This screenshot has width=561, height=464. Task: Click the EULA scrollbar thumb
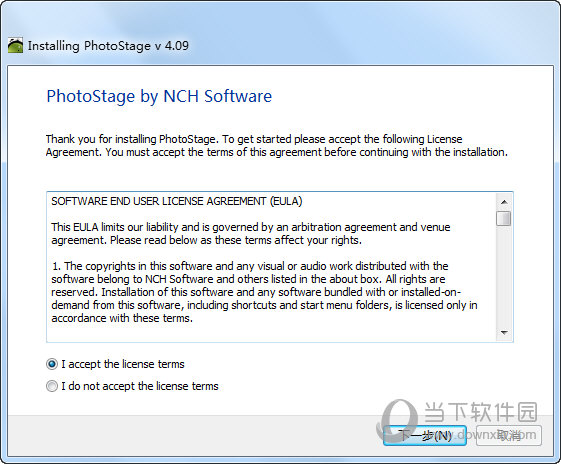pyautogui.click(x=504, y=219)
